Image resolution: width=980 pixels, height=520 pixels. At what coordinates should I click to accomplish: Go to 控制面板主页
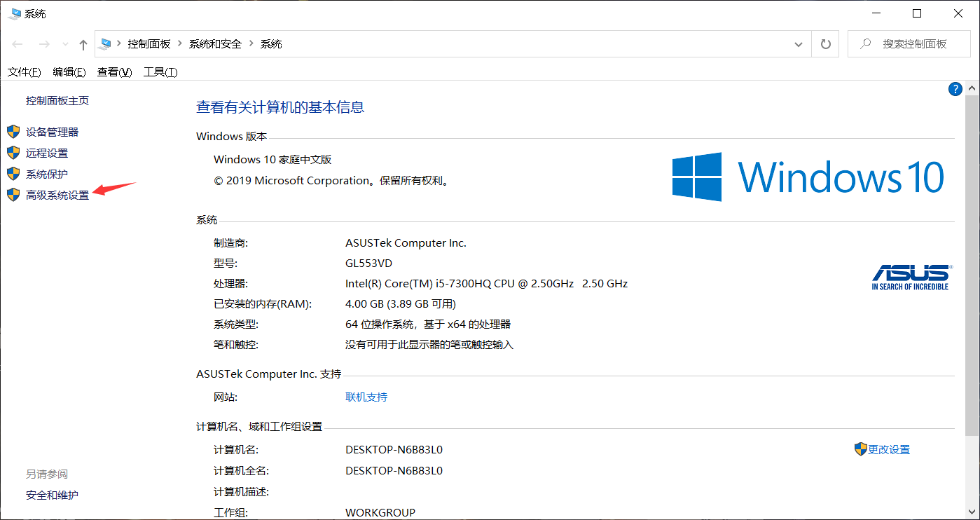point(57,101)
